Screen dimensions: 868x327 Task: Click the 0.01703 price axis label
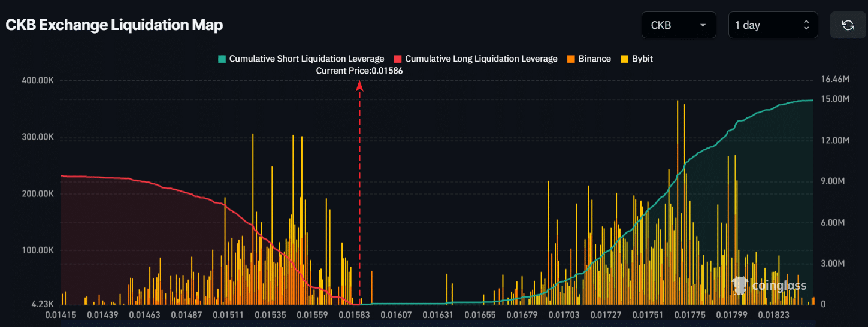tap(563, 314)
